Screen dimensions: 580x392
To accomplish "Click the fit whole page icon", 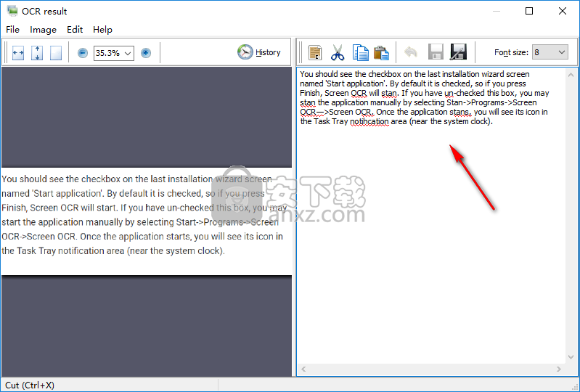I will [56, 53].
